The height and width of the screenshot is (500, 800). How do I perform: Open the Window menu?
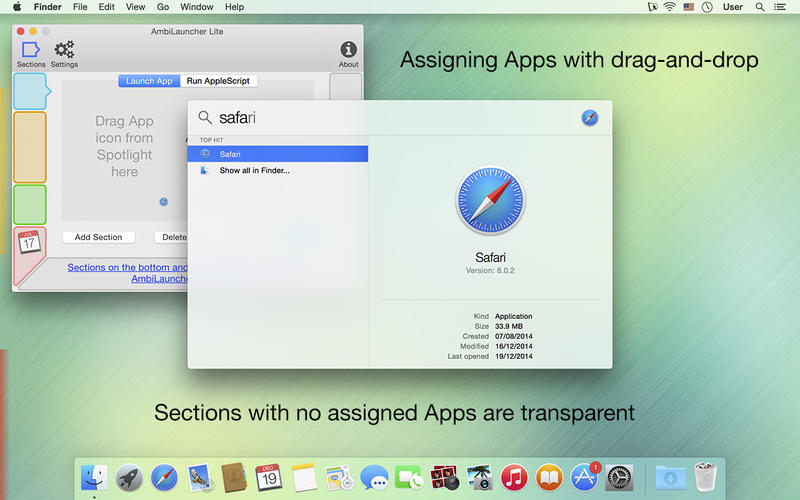coord(196,7)
